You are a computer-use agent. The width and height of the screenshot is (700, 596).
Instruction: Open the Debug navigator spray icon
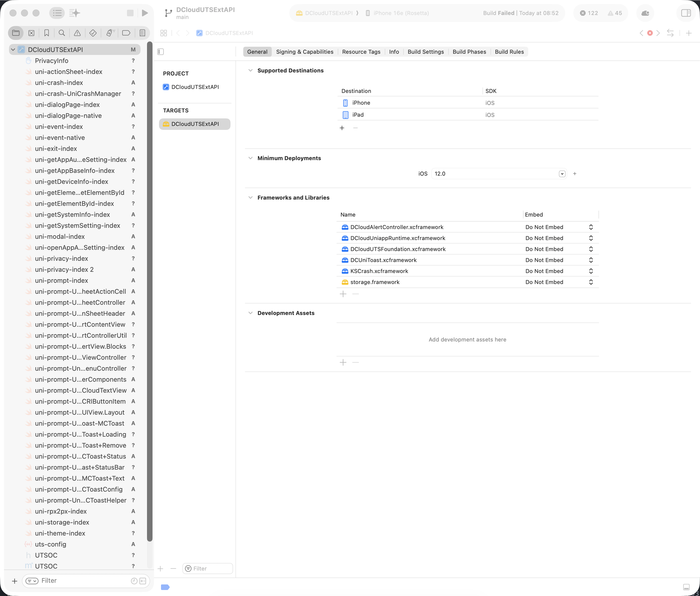pos(110,33)
